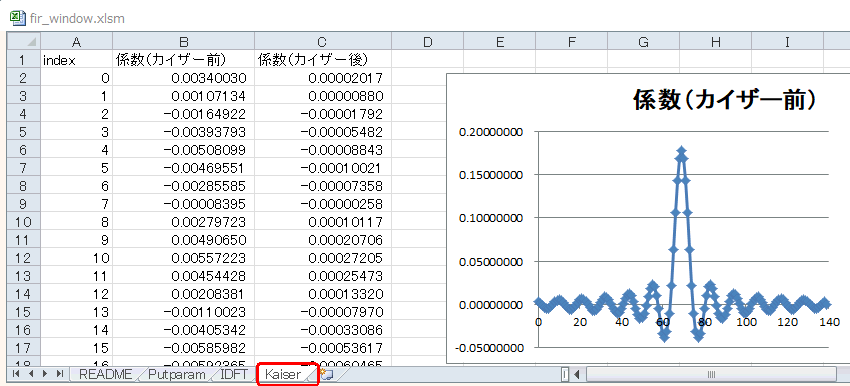Select the Kaiser sheet tab
The height and width of the screenshot is (386, 850).
coord(284,374)
